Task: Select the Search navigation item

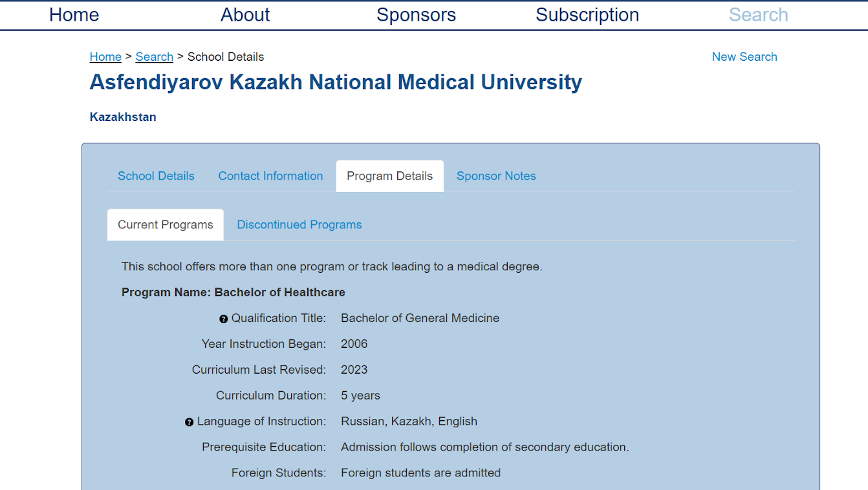Action: [x=759, y=15]
